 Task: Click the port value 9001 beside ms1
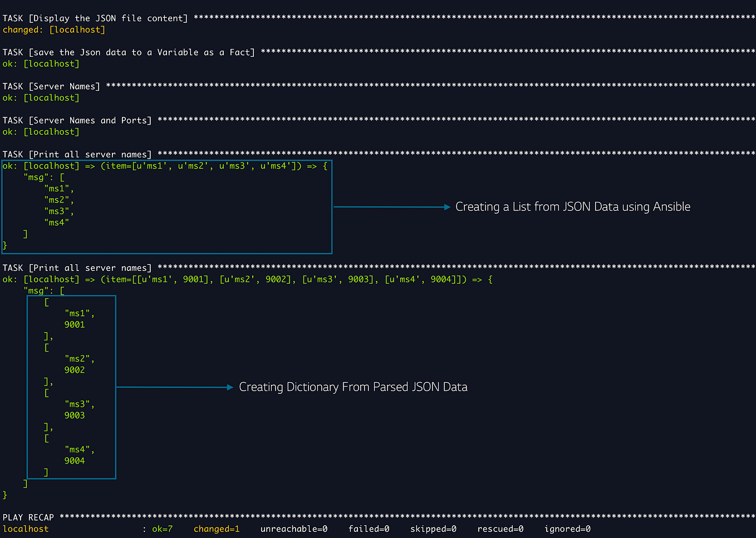coord(75,324)
